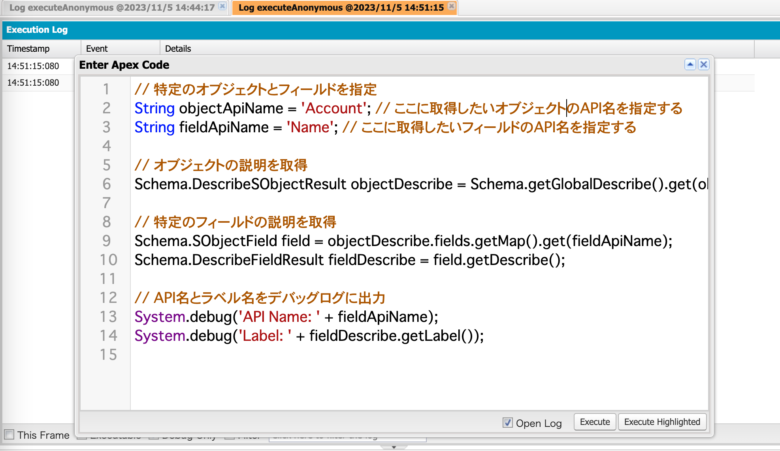This screenshot has width=780, height=451.
Task: Place cursor on empty code line 15
Action: [300, 355]
